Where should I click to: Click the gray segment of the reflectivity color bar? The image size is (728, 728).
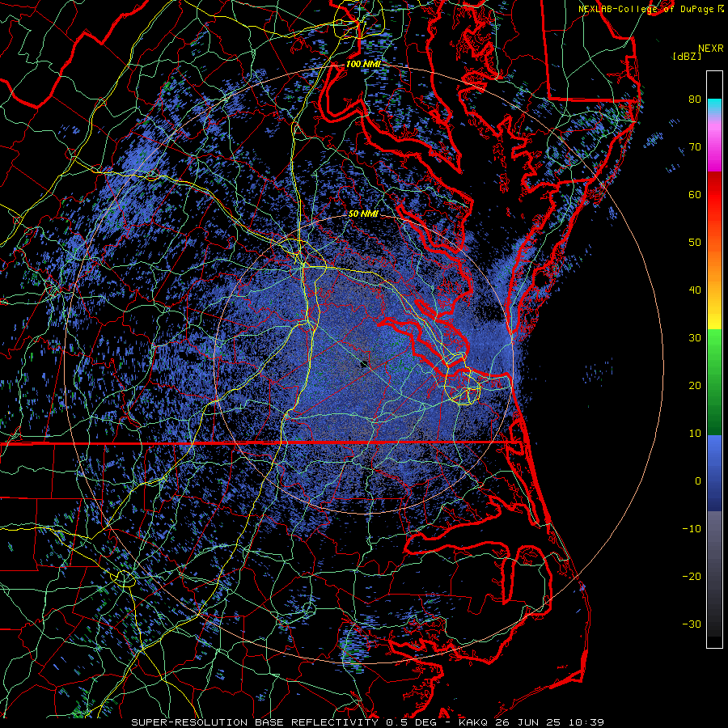(714, 574)
